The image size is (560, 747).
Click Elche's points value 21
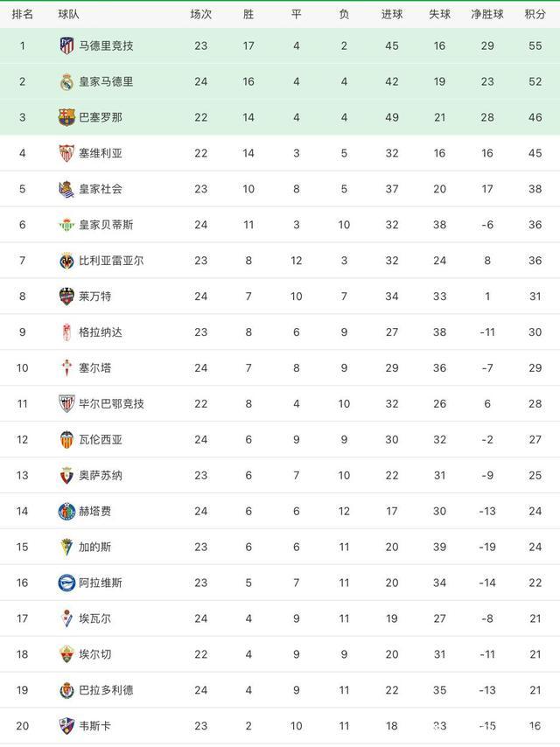535,655
